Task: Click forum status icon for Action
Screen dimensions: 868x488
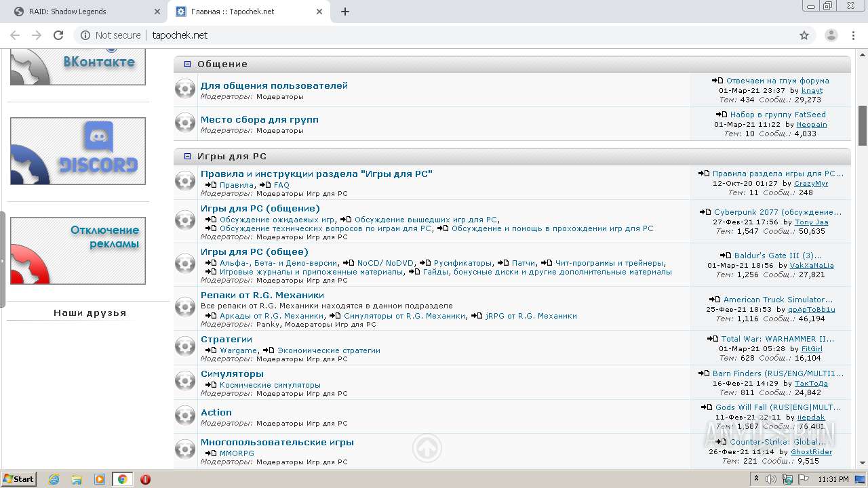Action: [x=185, y=416]
